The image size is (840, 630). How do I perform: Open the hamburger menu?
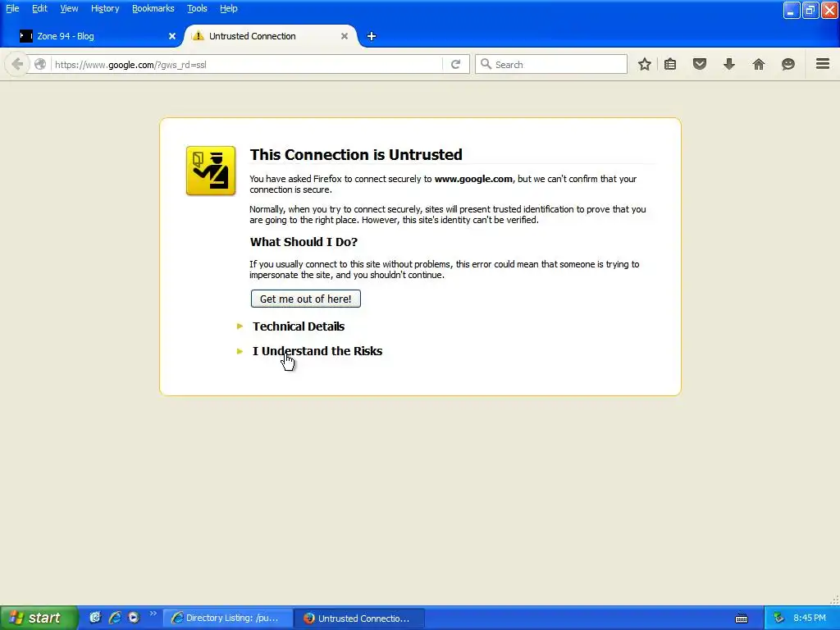(823, 64)
